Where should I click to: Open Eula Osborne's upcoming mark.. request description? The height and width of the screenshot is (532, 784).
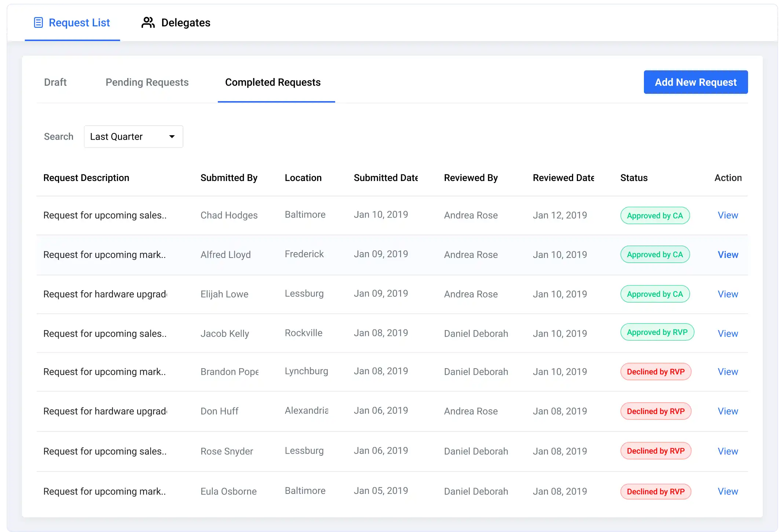click(x=105, y=492)
